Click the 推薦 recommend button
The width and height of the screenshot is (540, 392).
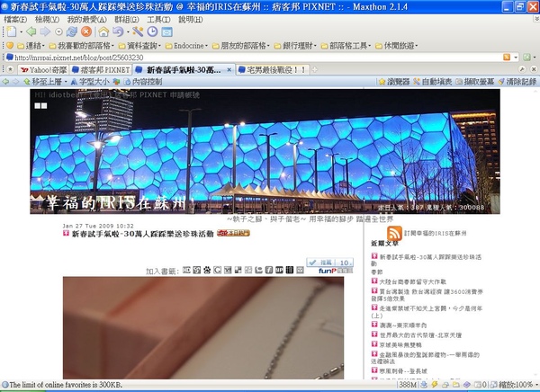coord(329,263)
